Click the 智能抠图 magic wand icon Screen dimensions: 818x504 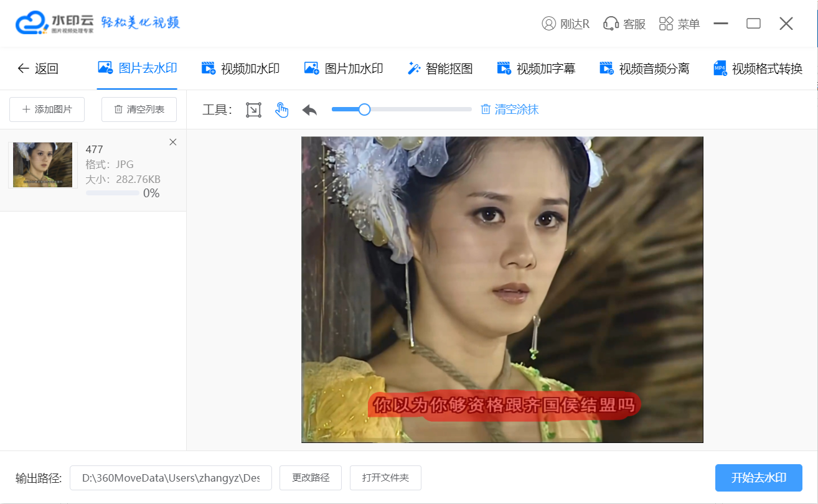coord(414,68)
